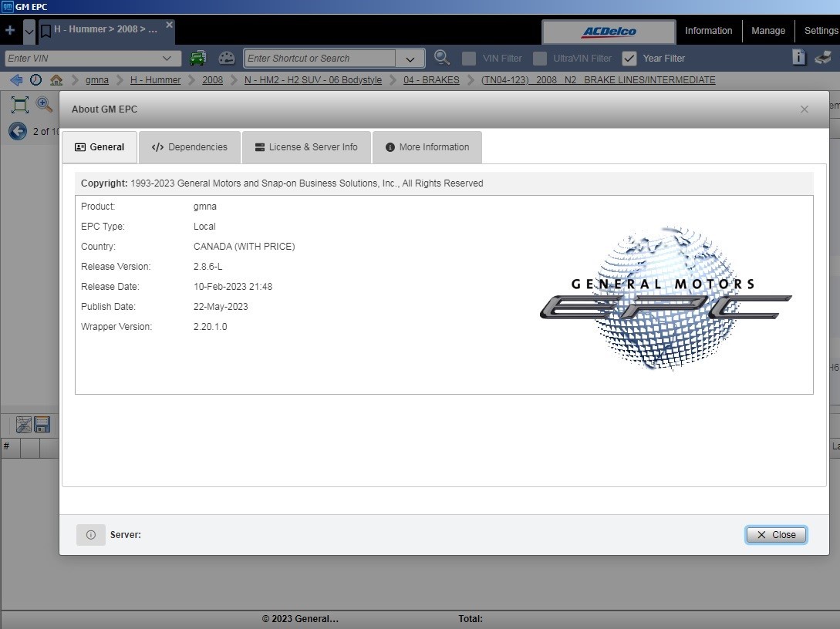Expand the VIN history dropdown

(167, 59)
